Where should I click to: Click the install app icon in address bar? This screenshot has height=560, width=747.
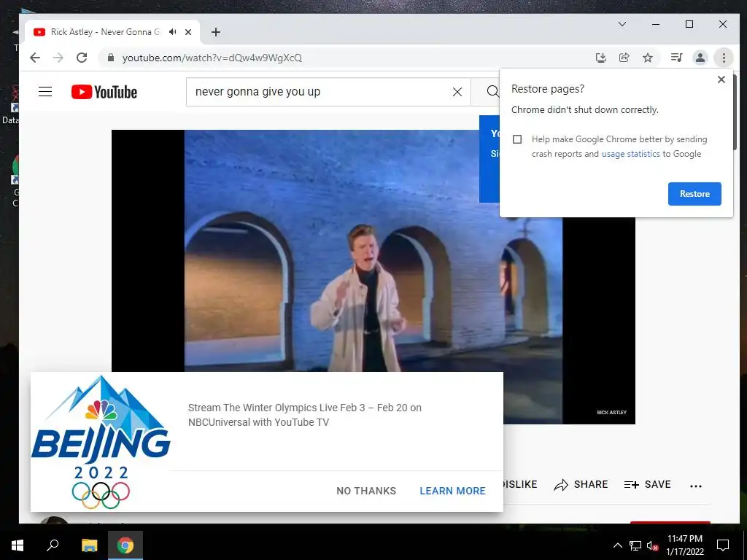(x=601, y=58)
